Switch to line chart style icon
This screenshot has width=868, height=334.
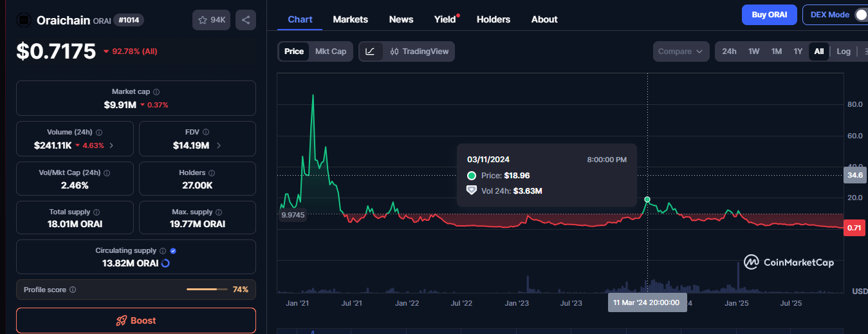(x=370, y=51)
